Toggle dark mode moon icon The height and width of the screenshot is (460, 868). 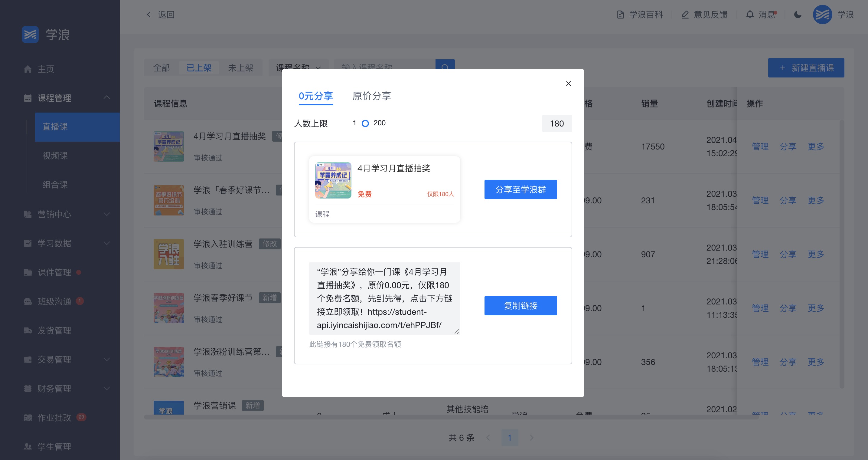click(798, 15)
